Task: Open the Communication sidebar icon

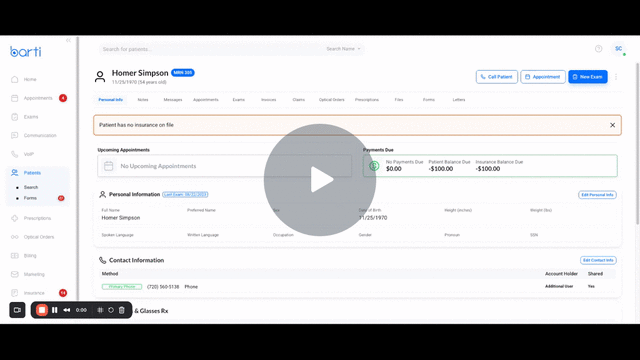Action: pyautogui.click(x=15, y=135)
